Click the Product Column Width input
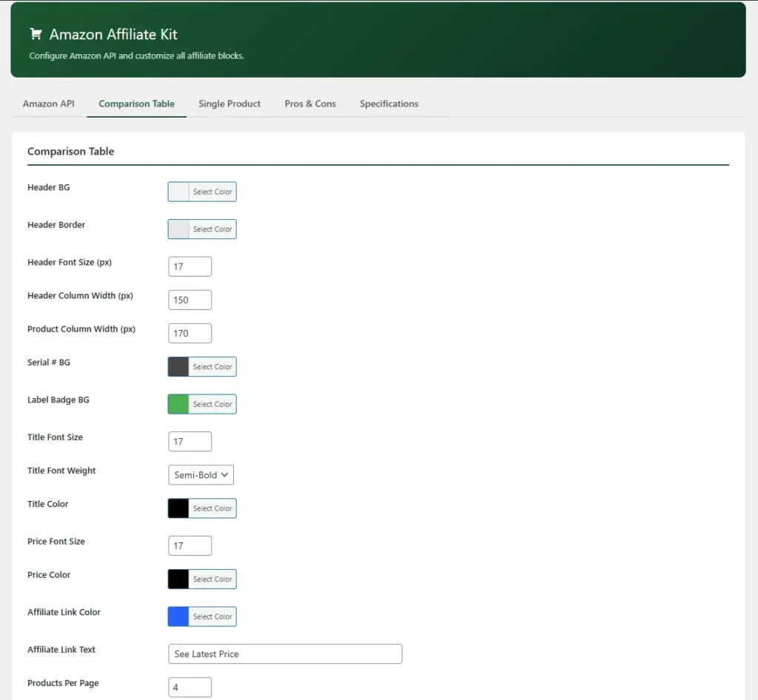Viewport: 758px width, 700px height. tap(189, 333)
